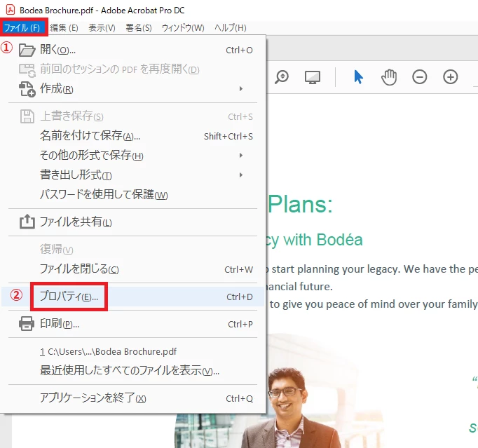Click the Ctrl+O shortcut label

point(239,50)
